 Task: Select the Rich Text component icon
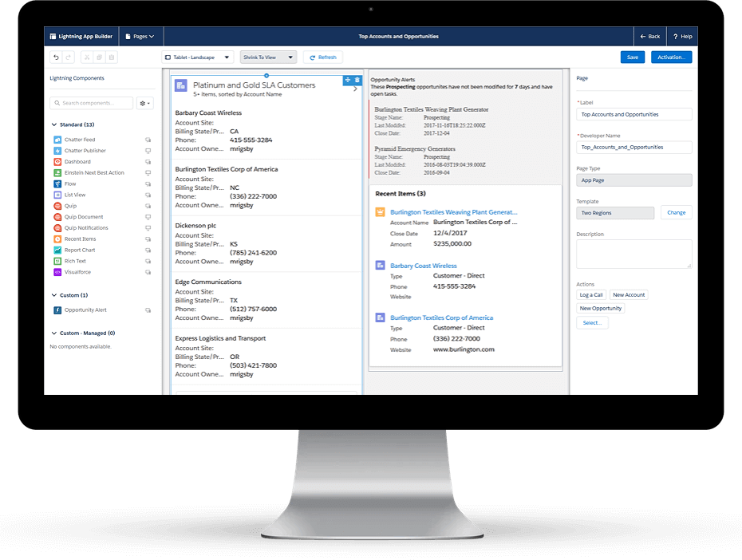[x=57, y=261]
